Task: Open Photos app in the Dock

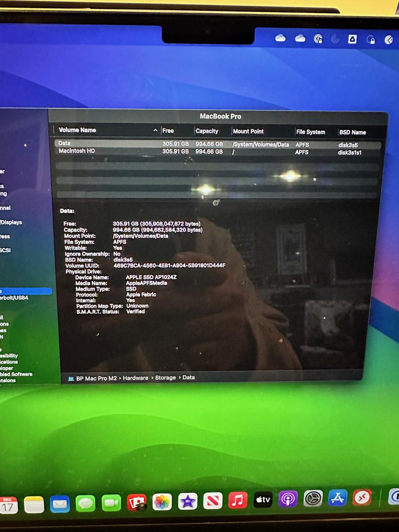Action: 162,502
